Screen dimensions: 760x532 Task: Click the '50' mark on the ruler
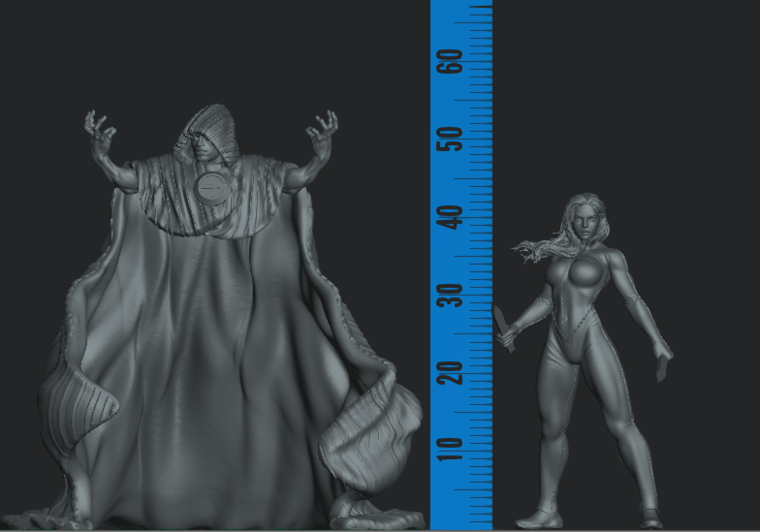tap(450, 140)
